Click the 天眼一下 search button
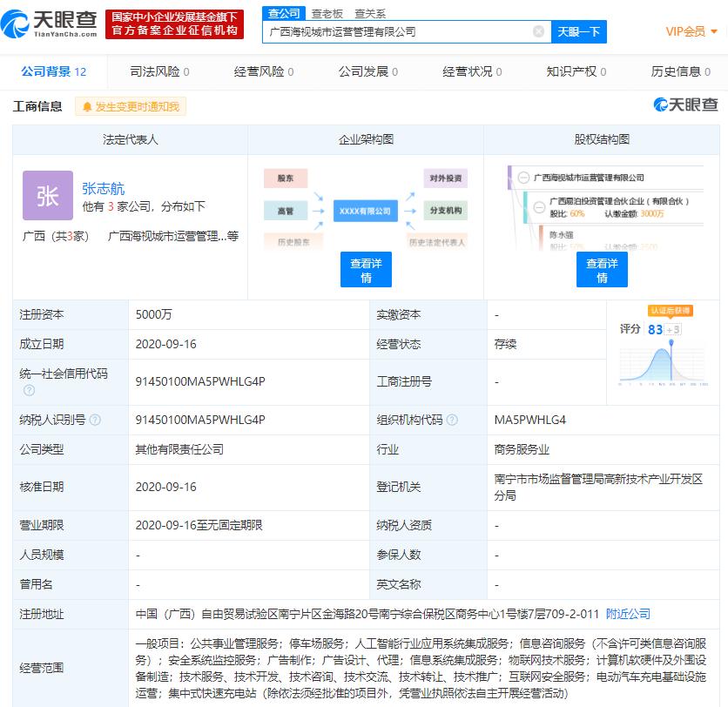 pyautogui.click(x=578, y=31)
